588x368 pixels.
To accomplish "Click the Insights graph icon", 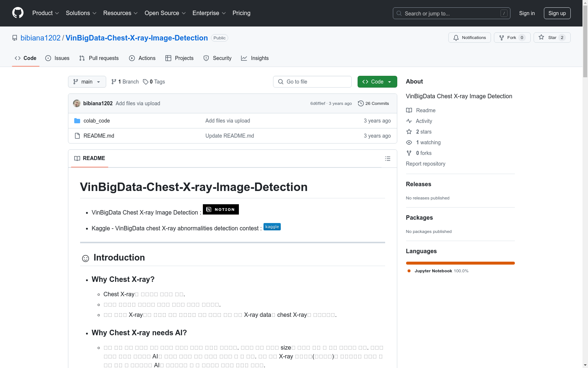I will pyautogui.click(x=244, y=58).
